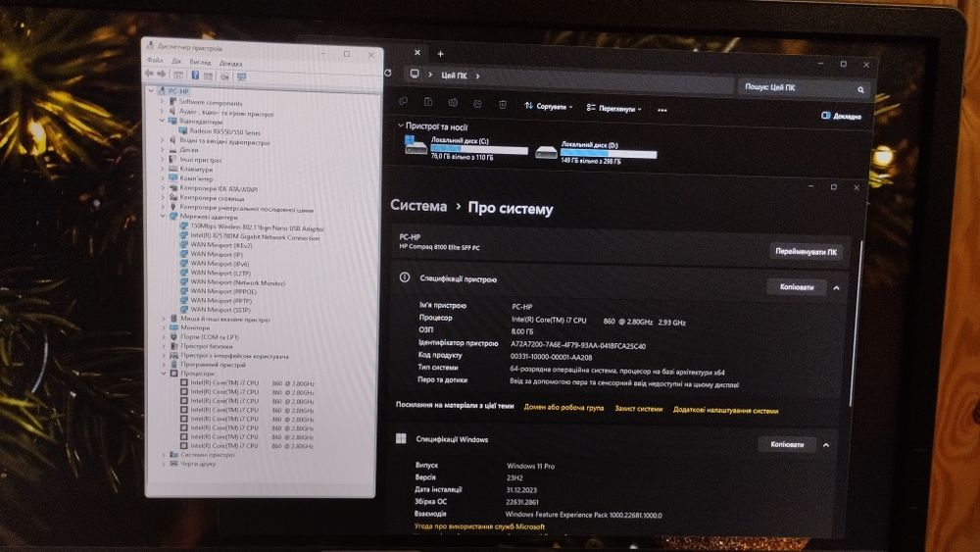Screen dimensions: 980x552
Task: Click Цей ПК breadcrumb in address bar
Action: tap(454, 75)
